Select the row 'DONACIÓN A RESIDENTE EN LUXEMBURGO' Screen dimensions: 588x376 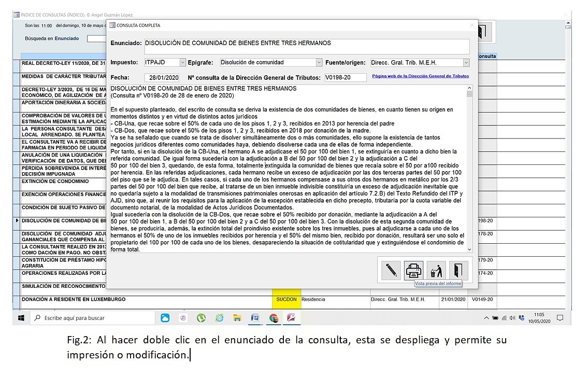click(x=146, y=302)
